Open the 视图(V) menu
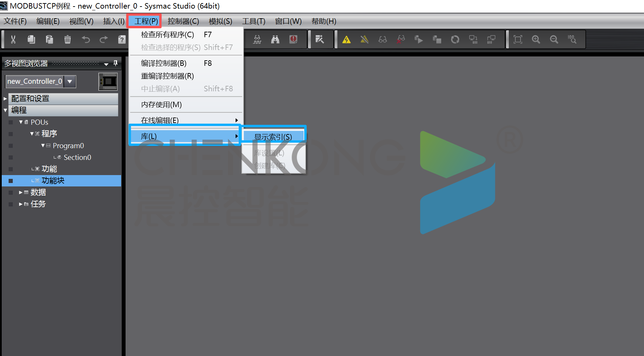This screenshot has width=644, height=356. pyautogui.click(x=81, y=21)
